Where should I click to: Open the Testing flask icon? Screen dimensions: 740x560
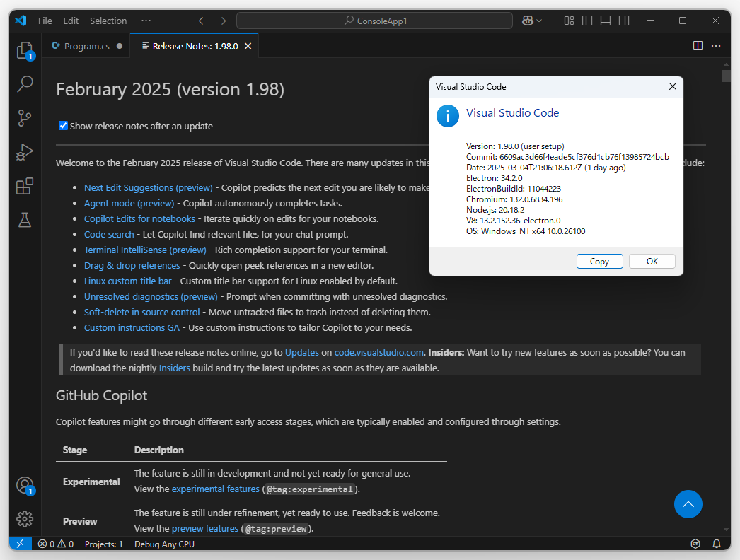[x=25, y=220]
